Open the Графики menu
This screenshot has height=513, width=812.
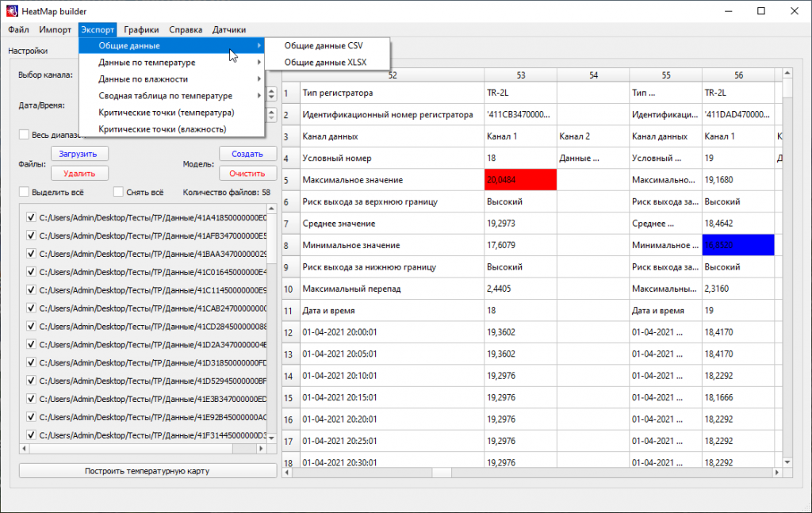click(x=141, y=29)
